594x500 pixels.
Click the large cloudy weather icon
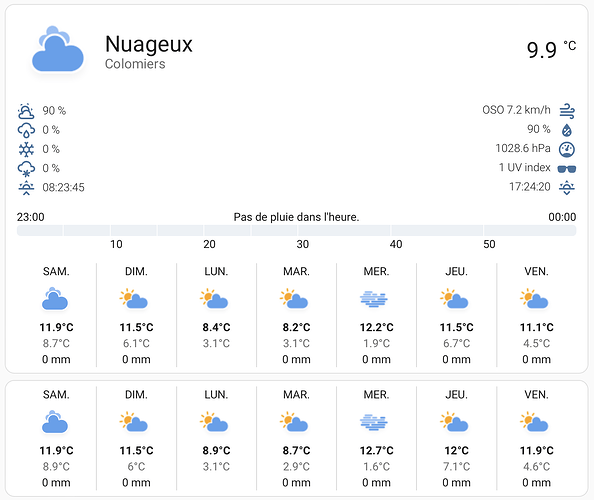coord(58,50)
